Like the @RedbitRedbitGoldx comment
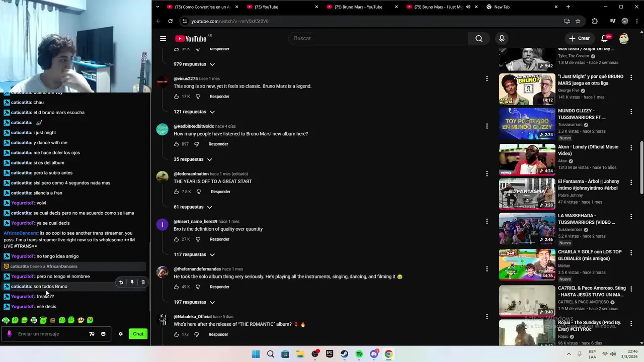The image size is (644, 362). pyautogui.click(x=176, y=144)
